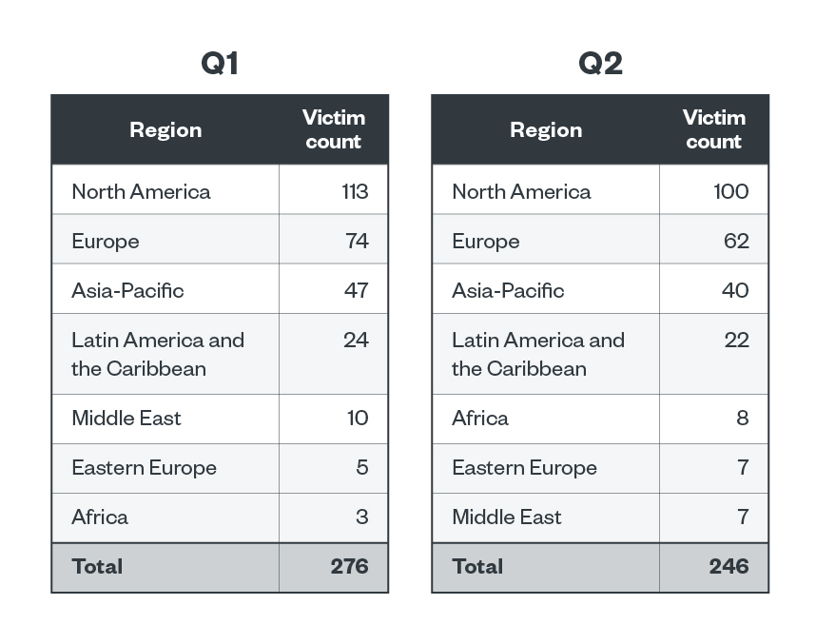Click the Q2 total value 246
Viewport: 816px width, 644px height.
click(729, 566)
